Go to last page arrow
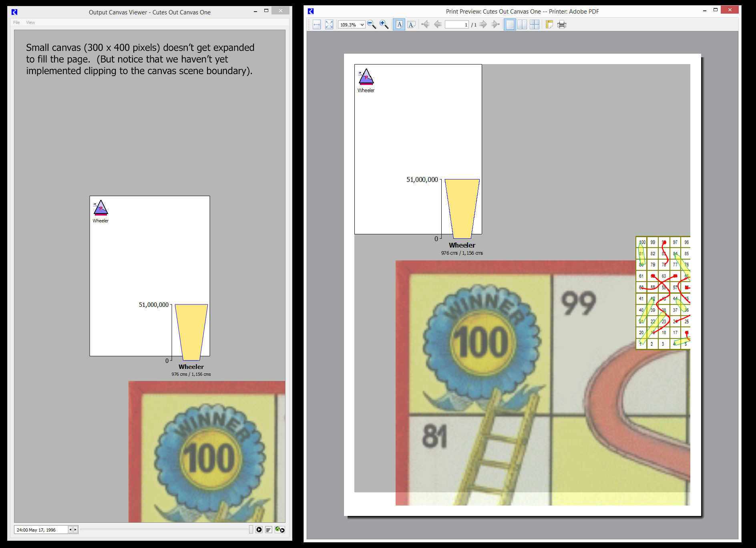The image size is (756, 548). [x=496, y=25]
